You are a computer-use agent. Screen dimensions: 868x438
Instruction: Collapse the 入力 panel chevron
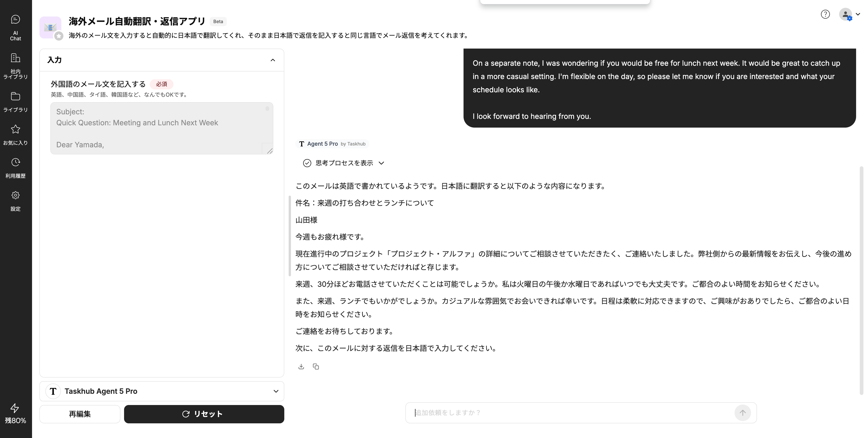click(x=273, y=60)
